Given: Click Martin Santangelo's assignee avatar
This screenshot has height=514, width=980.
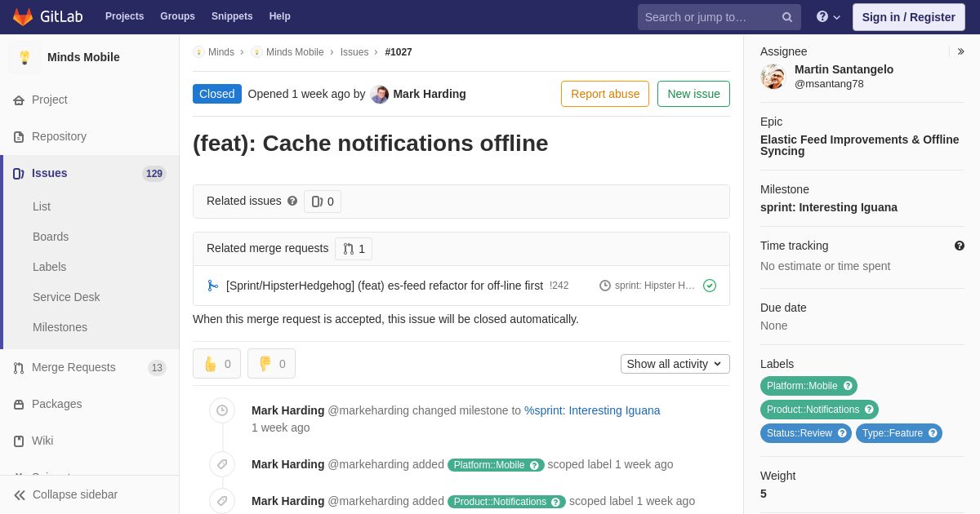Looking at the screenshot, I should [x=773, y=77].
